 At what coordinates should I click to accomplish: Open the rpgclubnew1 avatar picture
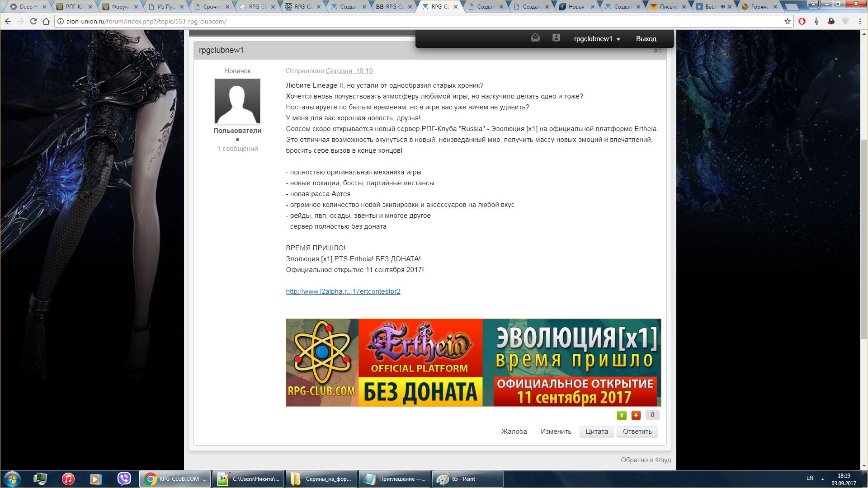point(237,101)
